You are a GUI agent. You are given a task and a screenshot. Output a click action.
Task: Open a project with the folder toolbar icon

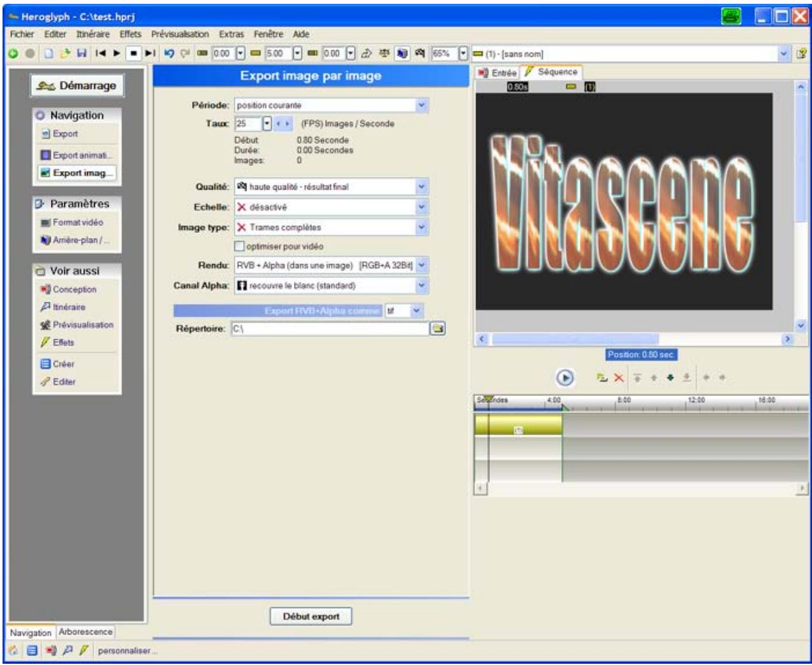pos(65,54)
